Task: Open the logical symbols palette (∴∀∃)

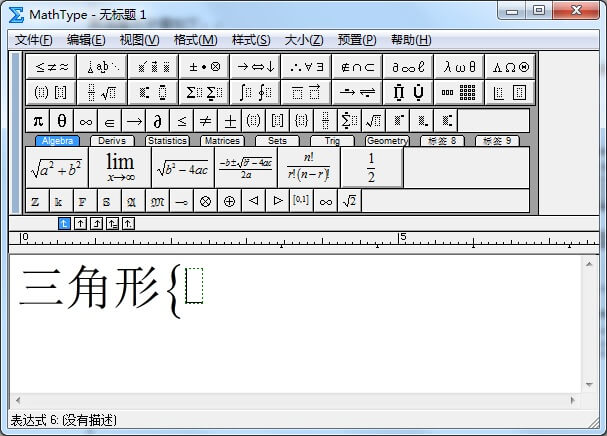Action: coord(307,67)
